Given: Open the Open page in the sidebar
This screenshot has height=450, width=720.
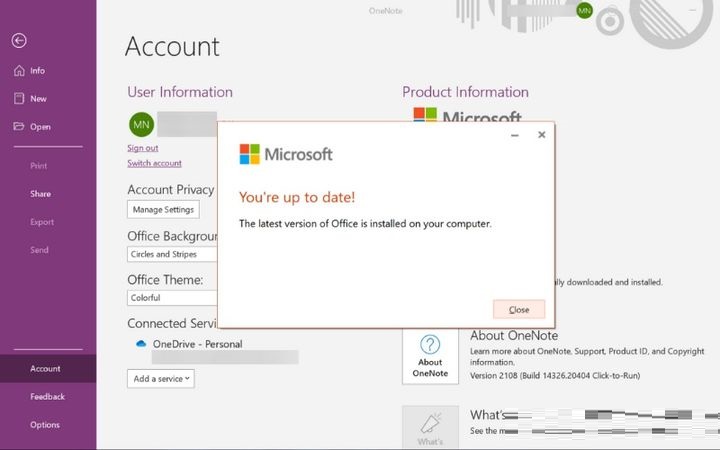Looking at the screenshot, I should click(x=40, y=127).
